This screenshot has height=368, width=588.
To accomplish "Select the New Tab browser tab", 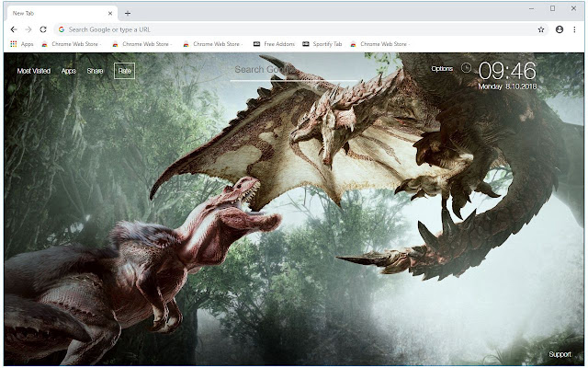I will click(62, 13).
